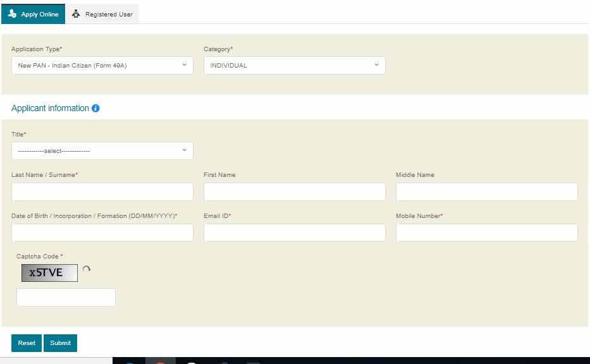
Task: Click the captcha code entry box
Action: (x=66, y=298)
